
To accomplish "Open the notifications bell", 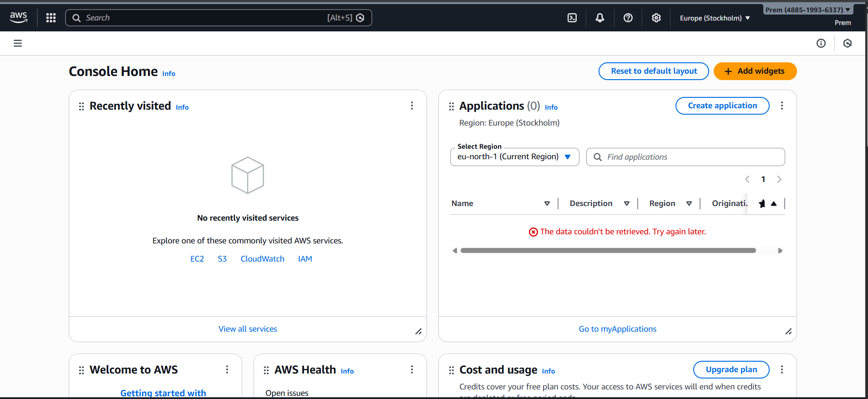I will point(600,18).
